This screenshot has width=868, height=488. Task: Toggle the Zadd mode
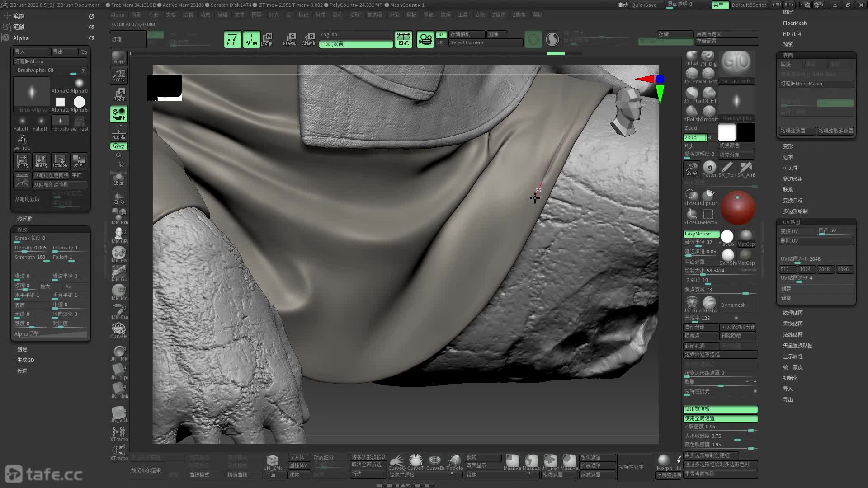[x=695, y=128]
